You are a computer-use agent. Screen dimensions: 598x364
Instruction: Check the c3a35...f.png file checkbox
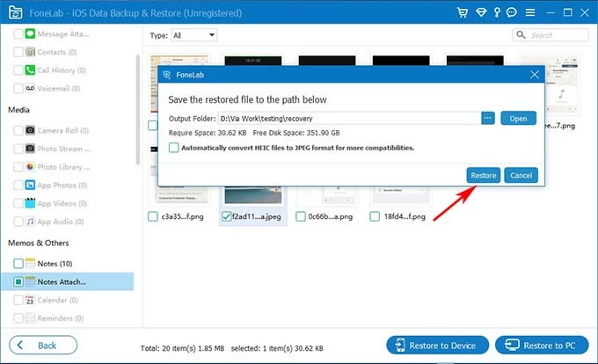point(154,215)
